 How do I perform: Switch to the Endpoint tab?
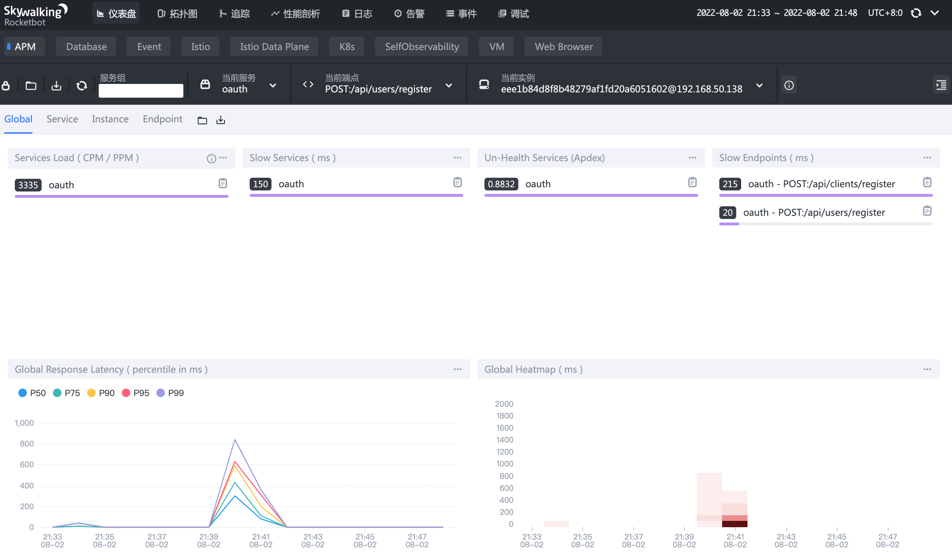coord(163,119)
